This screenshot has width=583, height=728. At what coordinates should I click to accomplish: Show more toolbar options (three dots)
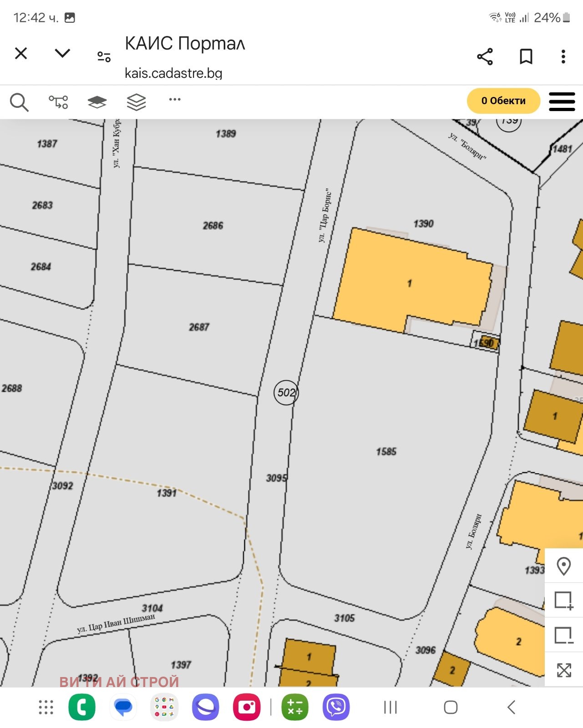[x=175, y=99]
